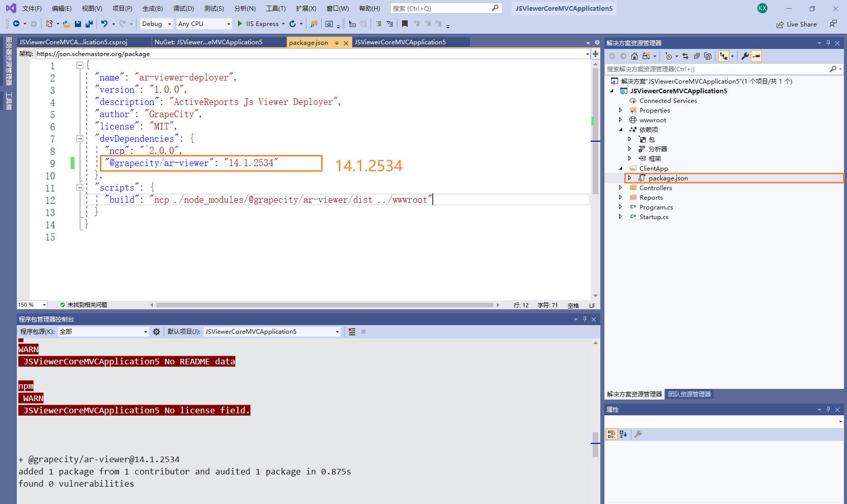Toggle auto-hide pin on Package Manager Console
The image size is (847, 504).
585,319
